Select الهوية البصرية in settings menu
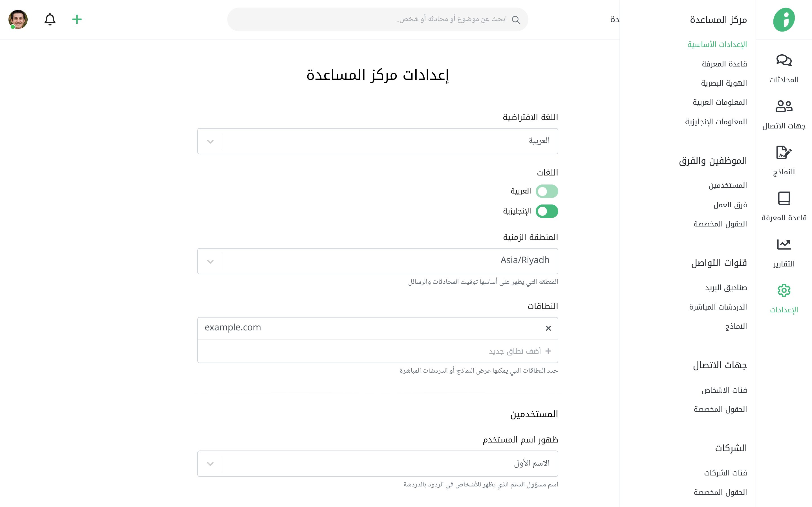812x507 pixels. [x=724, y=83]
